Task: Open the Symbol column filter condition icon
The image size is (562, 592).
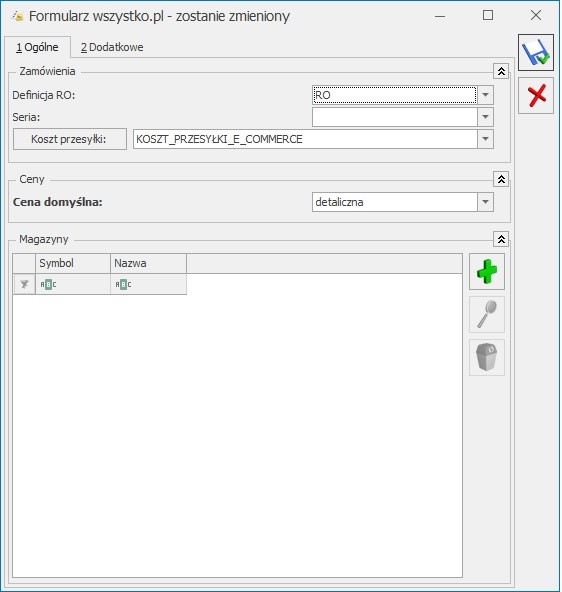Action: [48, 284]
